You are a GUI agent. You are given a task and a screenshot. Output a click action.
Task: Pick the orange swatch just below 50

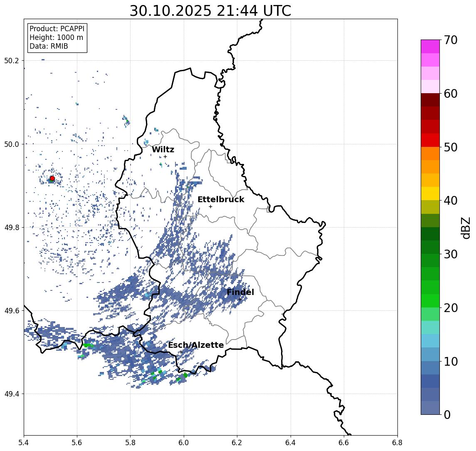430,154
